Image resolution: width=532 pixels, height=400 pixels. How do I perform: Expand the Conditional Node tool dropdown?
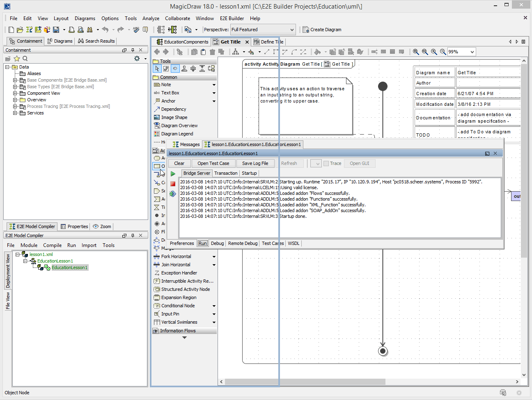(x=214, y=306)
